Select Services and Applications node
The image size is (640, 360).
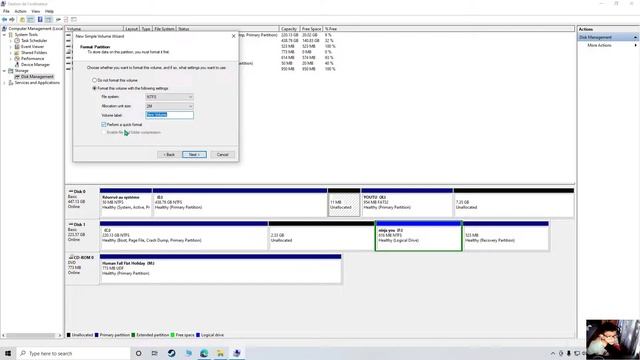tap(37, 83)
